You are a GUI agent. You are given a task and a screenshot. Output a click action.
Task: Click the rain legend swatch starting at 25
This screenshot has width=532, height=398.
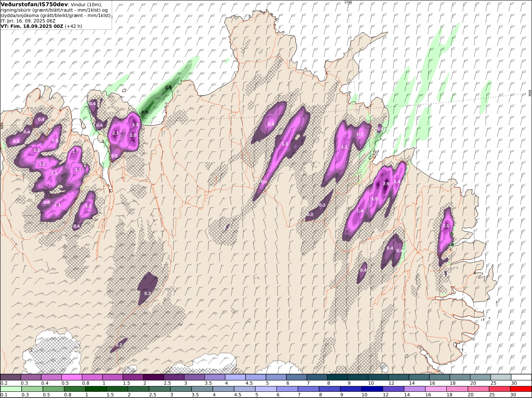[x=499, y=389]
